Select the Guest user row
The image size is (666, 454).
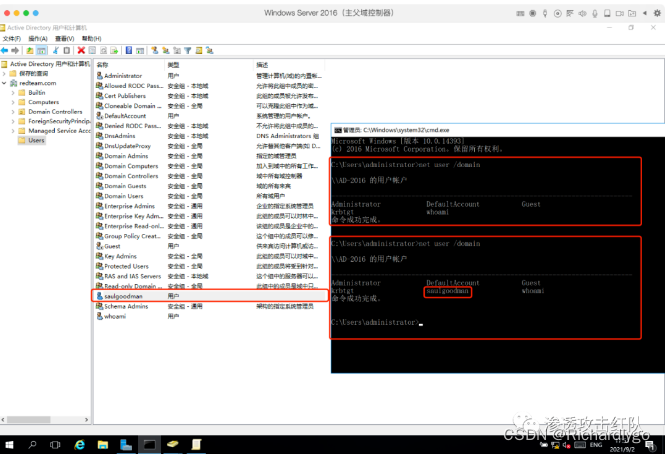coord(209,246)
